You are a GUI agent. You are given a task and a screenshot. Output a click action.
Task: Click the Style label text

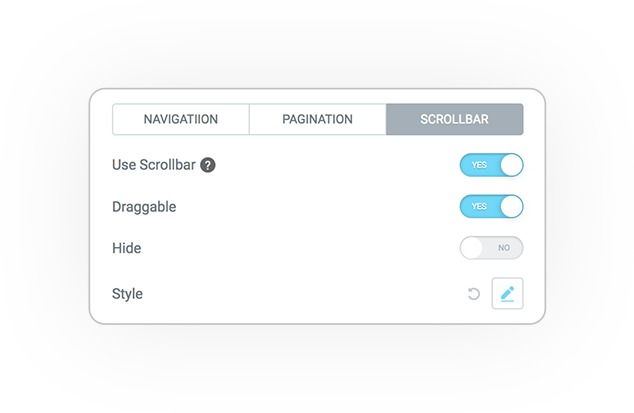tap(127, 294)
